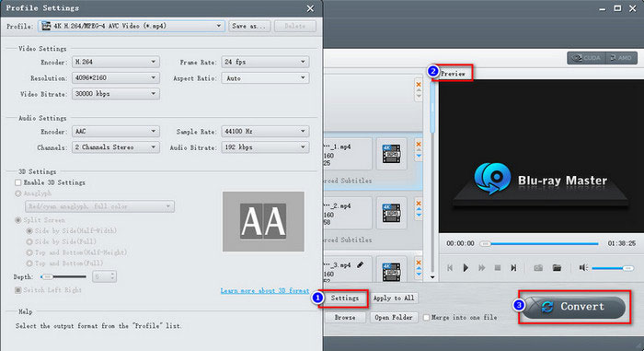
Task: Open the Aspect Ratio dropdown
Action: 265,77
